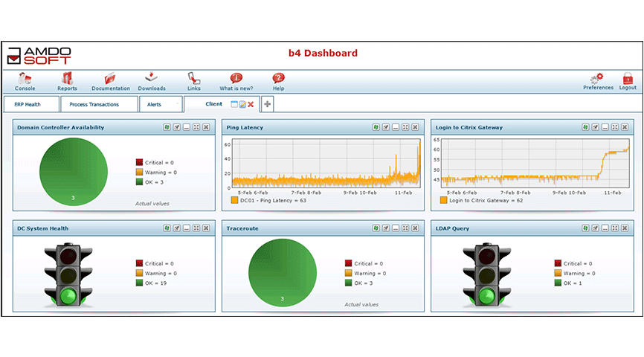Screen dimensions: 644x357
Task: Edit the DC System Health panel settings
Action: [176, 228]
